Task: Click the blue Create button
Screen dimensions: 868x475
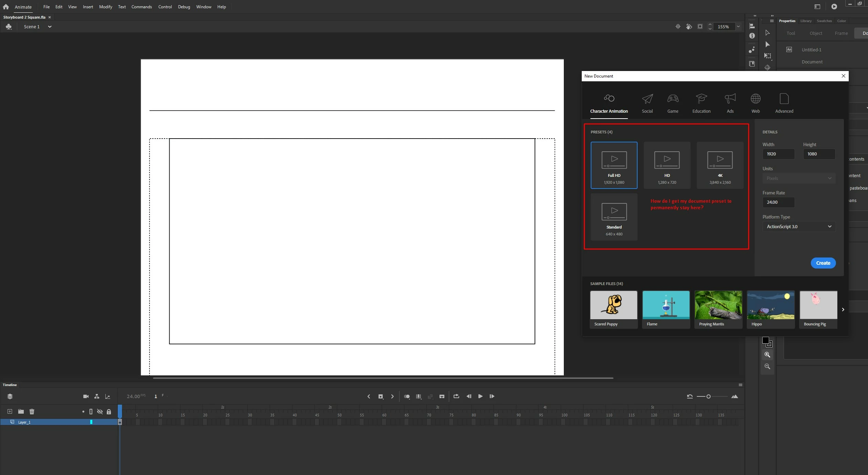Action: tap(823, 263)
